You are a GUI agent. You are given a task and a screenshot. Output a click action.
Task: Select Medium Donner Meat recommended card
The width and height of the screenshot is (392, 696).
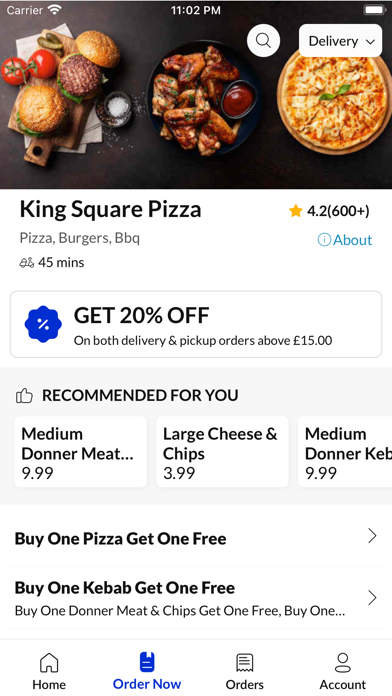click(81, 452)
